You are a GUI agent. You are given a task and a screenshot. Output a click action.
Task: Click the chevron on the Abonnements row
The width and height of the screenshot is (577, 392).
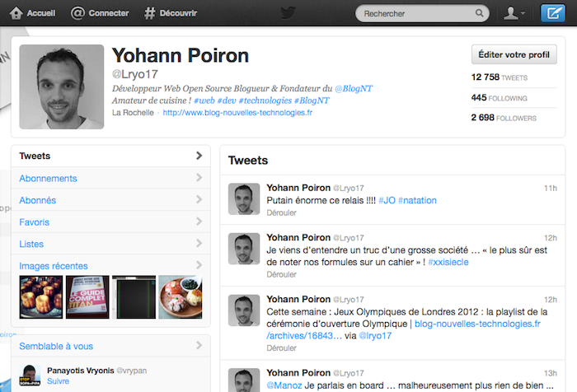(199, 178)
